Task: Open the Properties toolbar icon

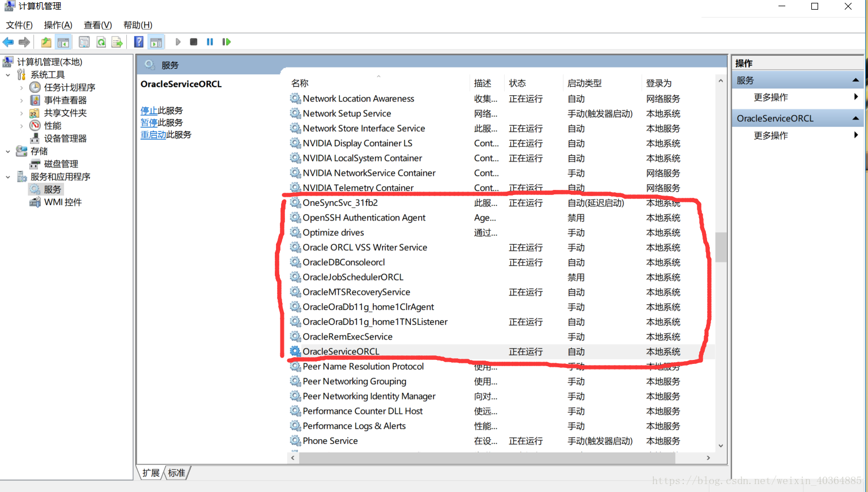Action: 84,42
